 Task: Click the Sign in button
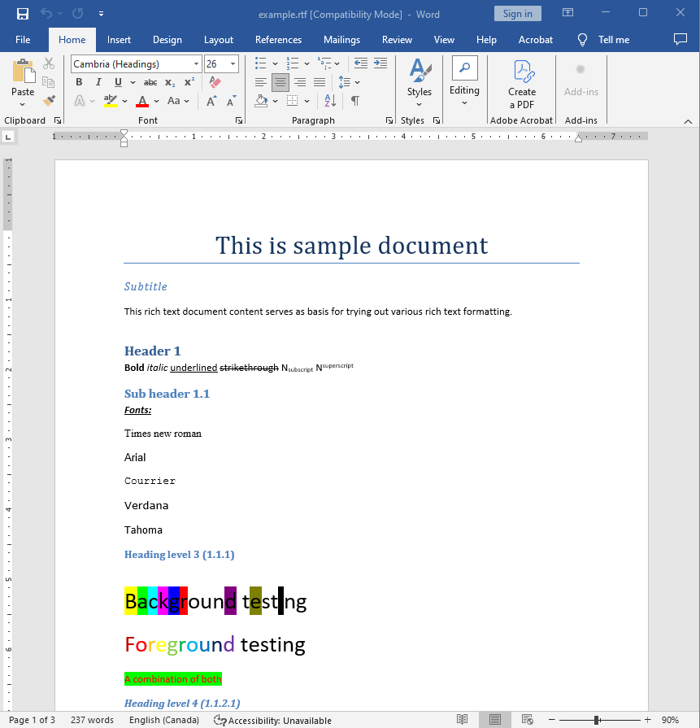(x=518, y=13)
